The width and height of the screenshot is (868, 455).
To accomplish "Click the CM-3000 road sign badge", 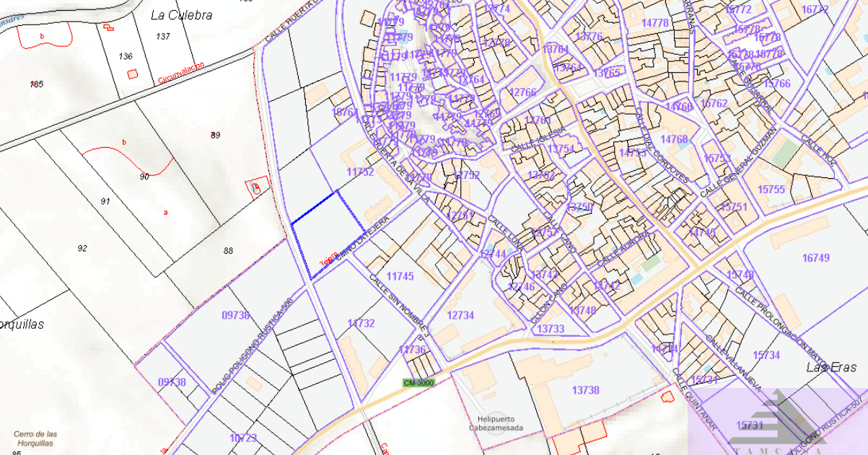I will click(x=418, y=383).
